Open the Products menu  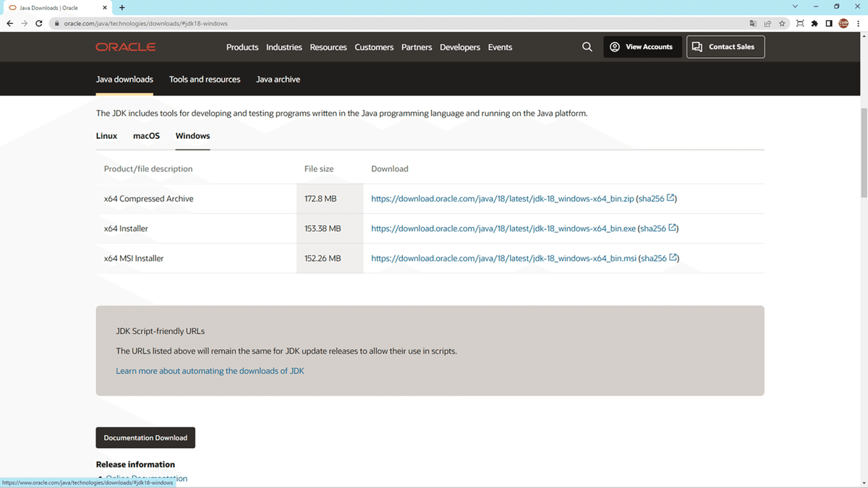click(x=242, y=47)
